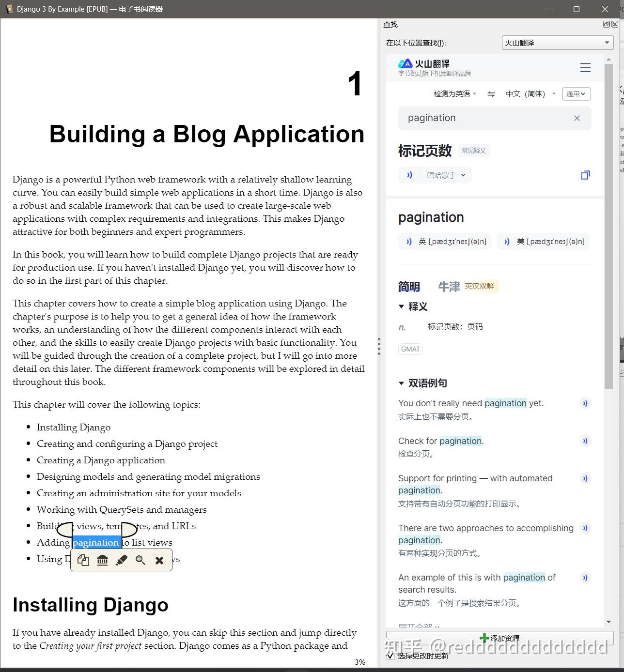The width and height of the screenshot is (624, 672).
Task: Copy the translation result 标记页数
Action: coord(585,175)
